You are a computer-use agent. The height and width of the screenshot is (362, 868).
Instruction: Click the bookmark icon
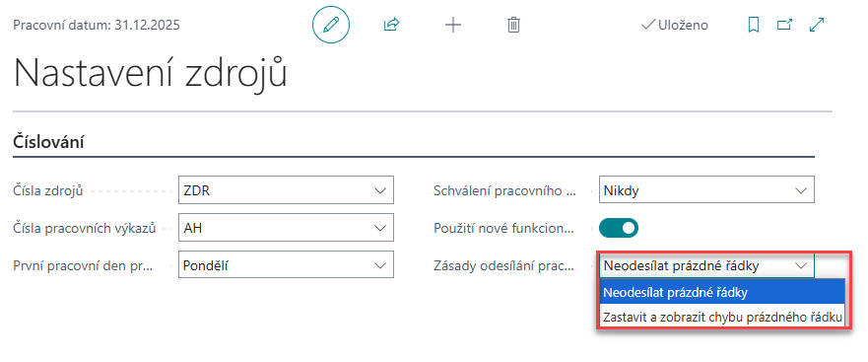753,25
